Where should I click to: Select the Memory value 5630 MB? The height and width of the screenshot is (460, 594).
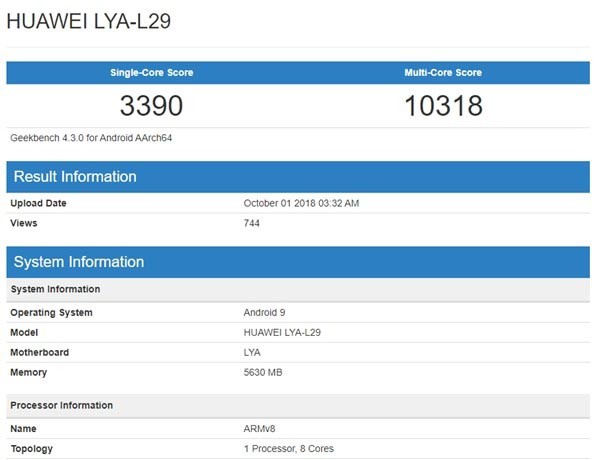click(263, 372)
